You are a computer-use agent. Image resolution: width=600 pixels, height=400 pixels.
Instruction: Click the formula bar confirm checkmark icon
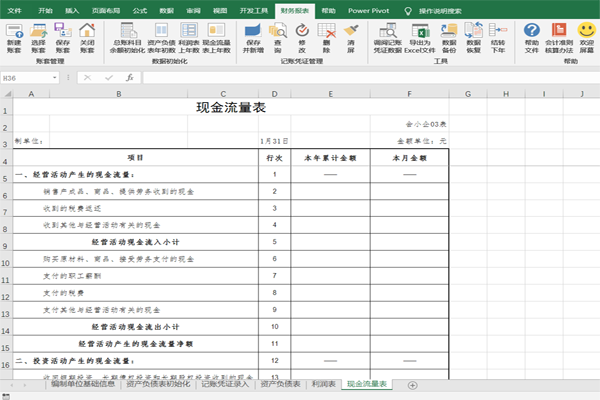[x=109, y=78]
